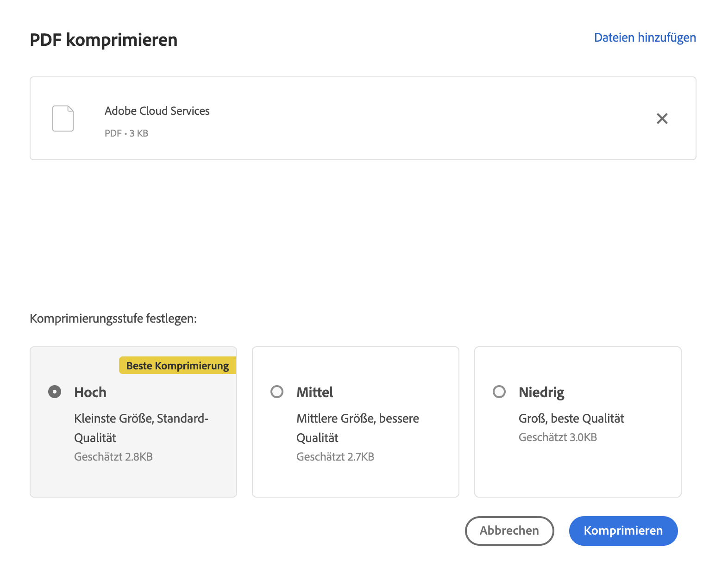Click the Geschätzt 2.7KB size estimate
Image resolution: width=728 pixels, height=574 pixels.
click(x=335, y=457)
